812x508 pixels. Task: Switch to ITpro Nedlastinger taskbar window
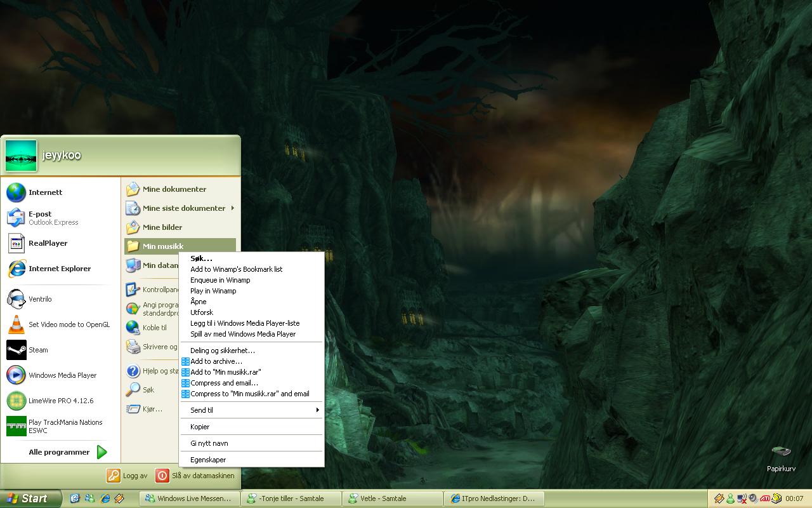[494, 498]
